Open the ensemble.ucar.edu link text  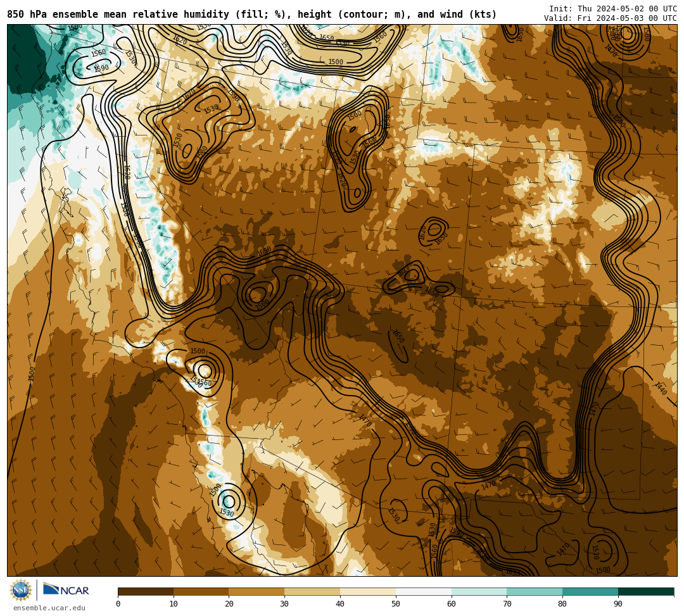pyautogui.click(x=49, y=608)
